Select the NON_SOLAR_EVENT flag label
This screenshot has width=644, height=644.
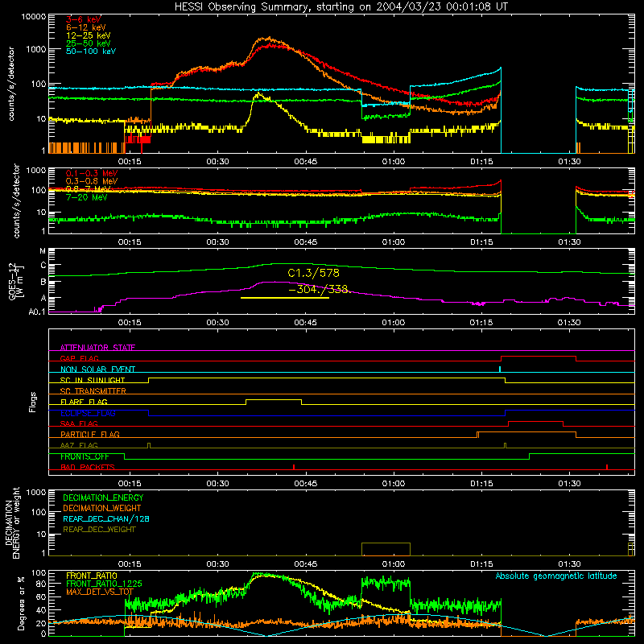click(x=97, y=369)
